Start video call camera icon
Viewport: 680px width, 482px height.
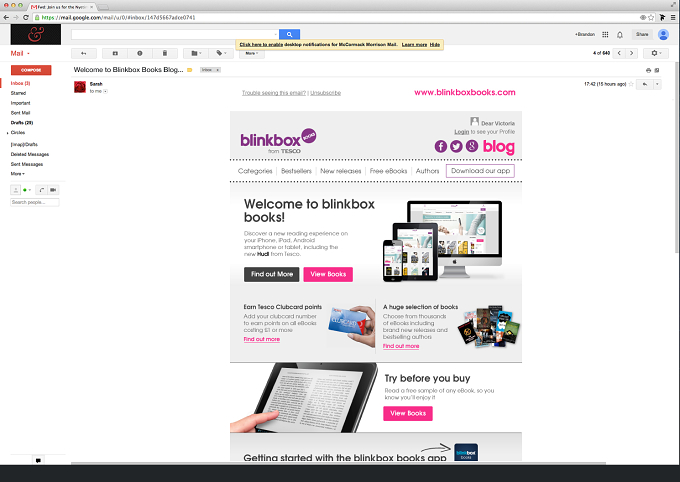53,190
